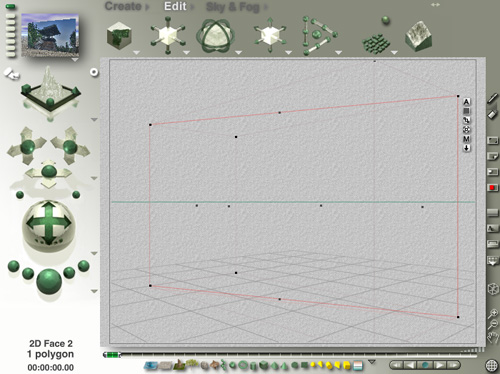Switch to the Sky & Fog palette
Image resolution: width=500 pixels, height=374 pixels.
tap(232, 7)
